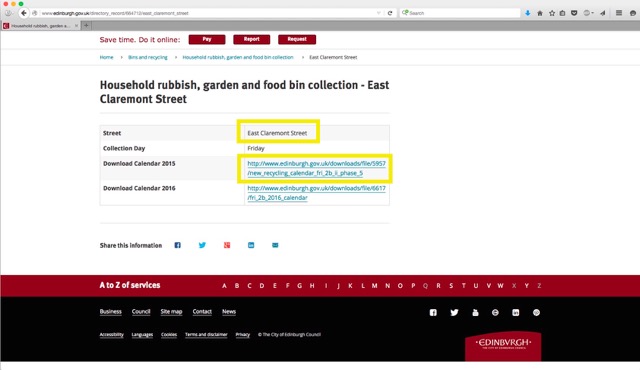This screenshot has height=370, width=640.
Task: Open footer Twitter social icon
Action: [x=454, y=312]
